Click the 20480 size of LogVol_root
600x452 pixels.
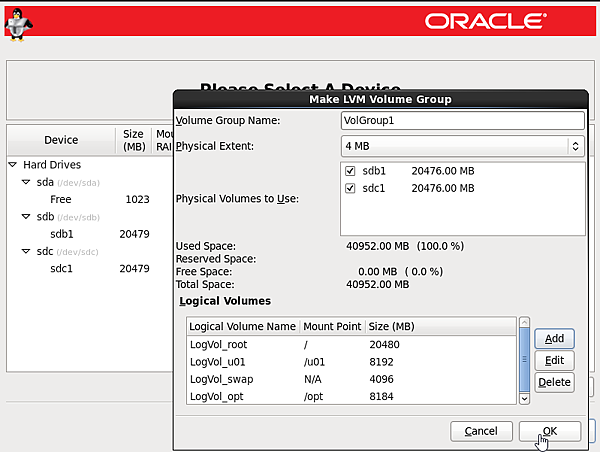[384, 344]
